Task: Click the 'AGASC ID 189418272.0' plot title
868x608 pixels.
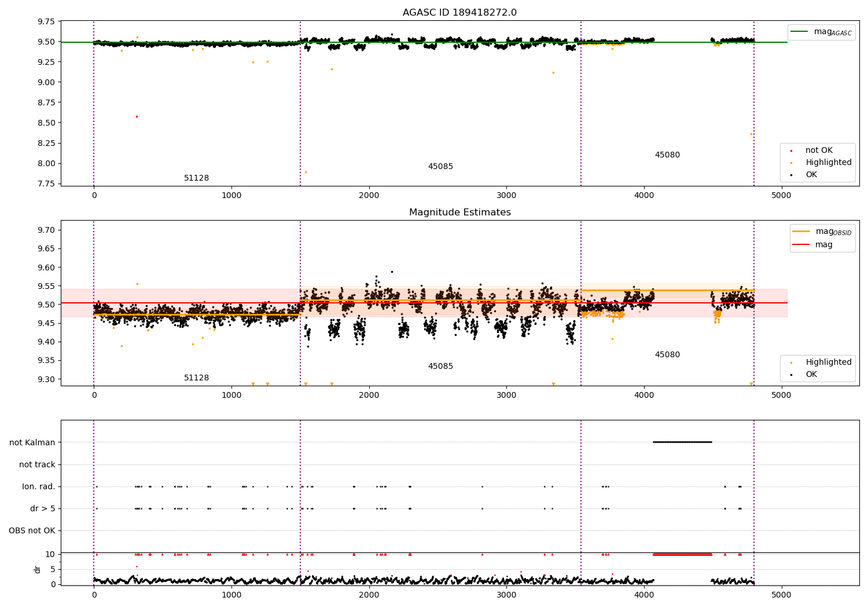Action: coord(459,13)
